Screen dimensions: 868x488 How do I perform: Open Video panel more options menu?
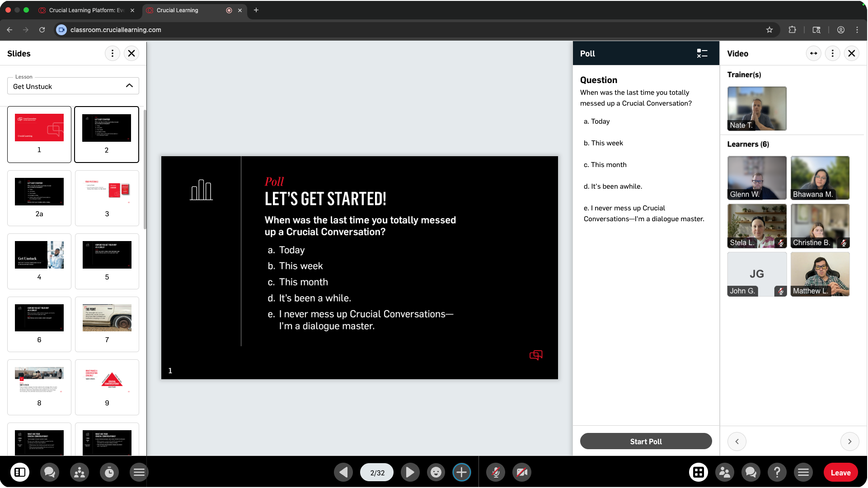833,53
